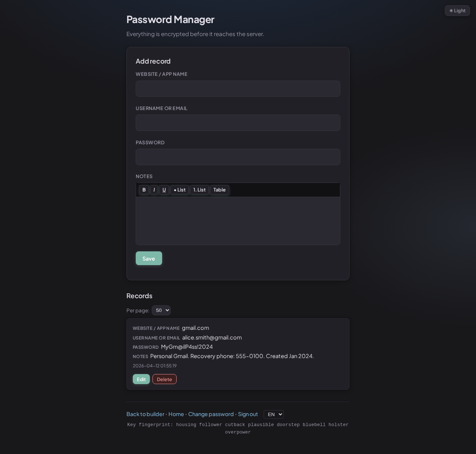Apply italic formatting in notes editor
This screenshot has height=454, width=476.
click(154, 190)
